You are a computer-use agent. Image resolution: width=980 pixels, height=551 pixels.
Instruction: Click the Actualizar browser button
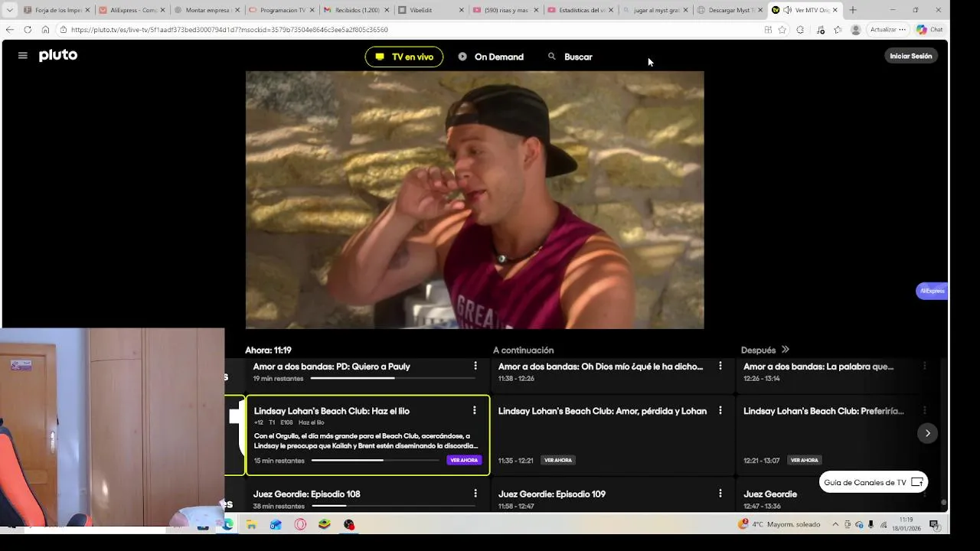[x=887, y=29]
